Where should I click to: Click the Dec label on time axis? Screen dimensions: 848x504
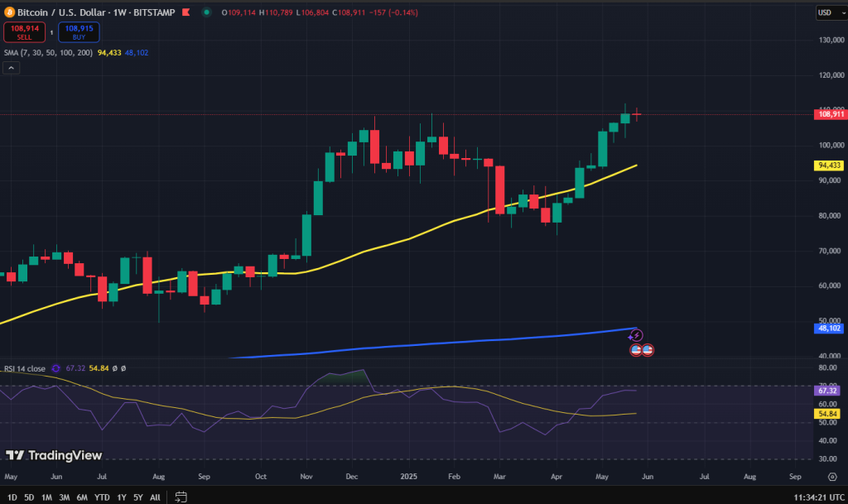point(351,477)
